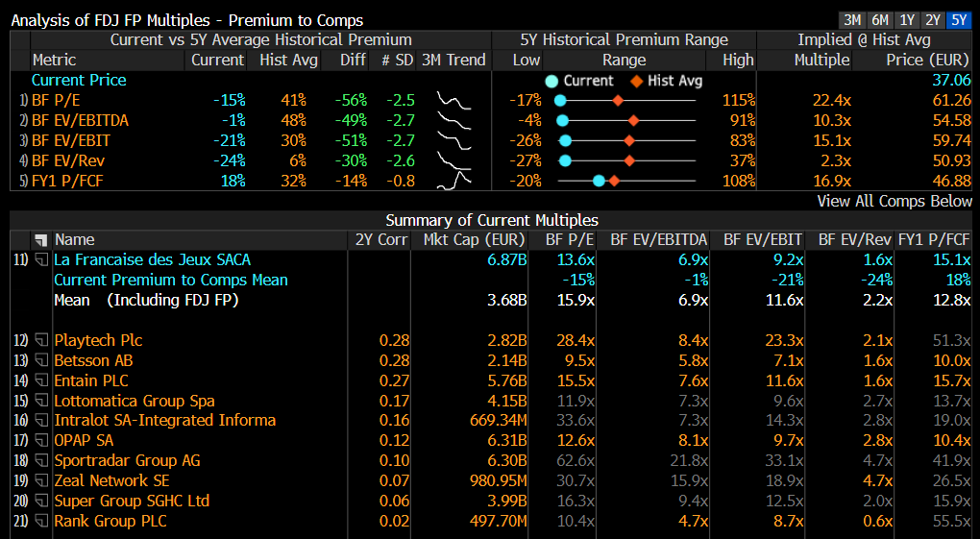This screenshot has height=539, width=980.
Task: Open the BF P/E 3M trend sparkline
Action: click(453, 100)
